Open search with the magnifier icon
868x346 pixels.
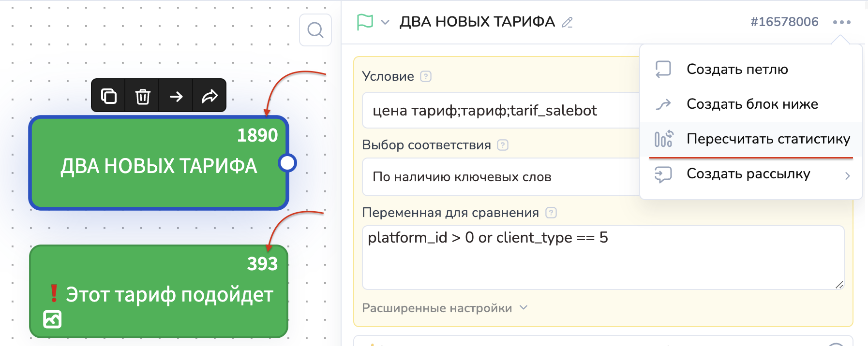[315, 30]
